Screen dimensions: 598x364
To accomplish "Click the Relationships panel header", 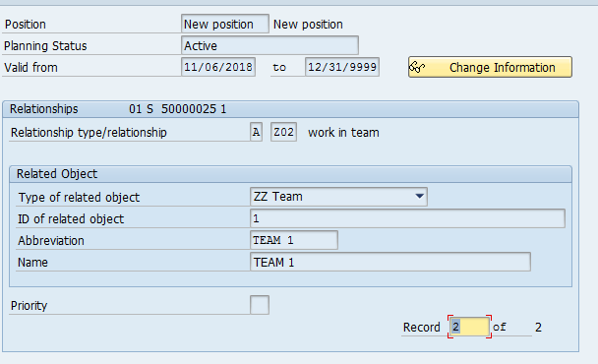I will click(290, 109).
